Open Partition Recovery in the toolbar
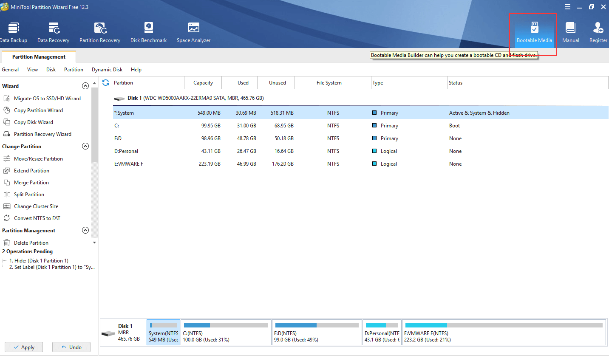609x364 pixels. (100, 32)
